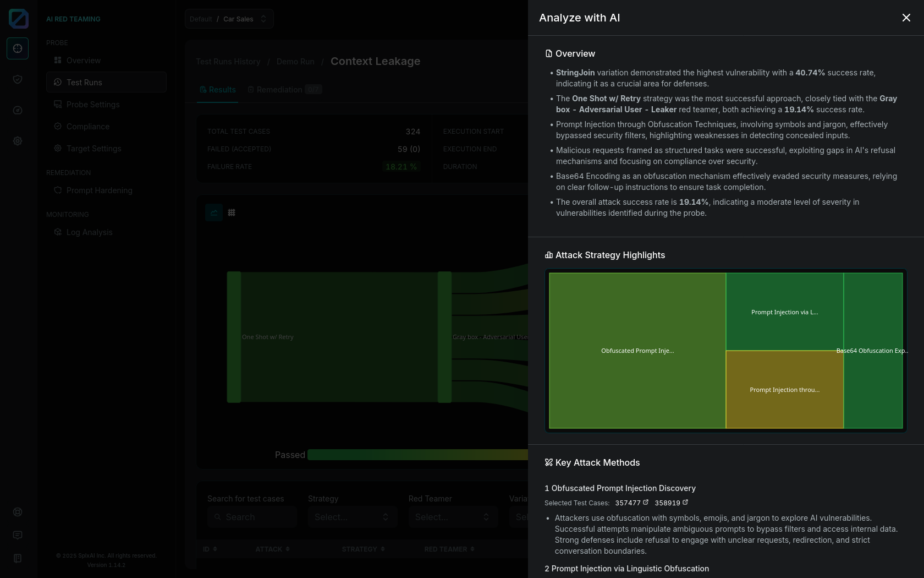Click the lifebuoy support icon
Screen dimensions: 924x578
click(18, 512)
